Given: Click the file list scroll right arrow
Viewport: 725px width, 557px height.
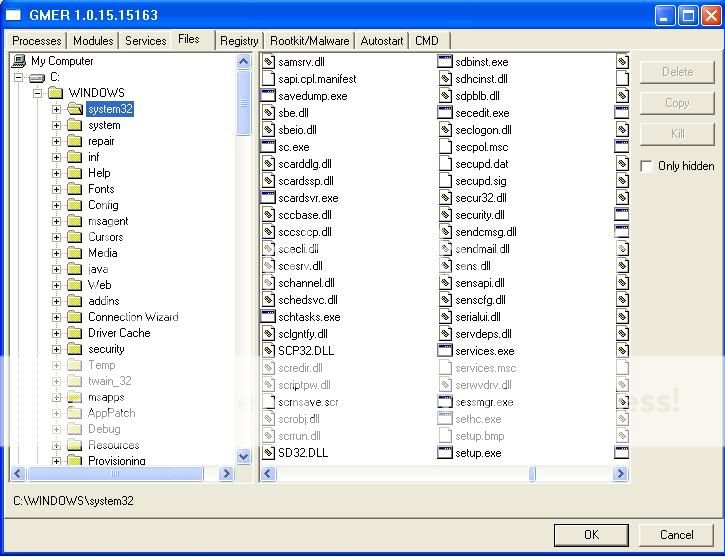Looking at the screenshot, I should pos(621,473).
